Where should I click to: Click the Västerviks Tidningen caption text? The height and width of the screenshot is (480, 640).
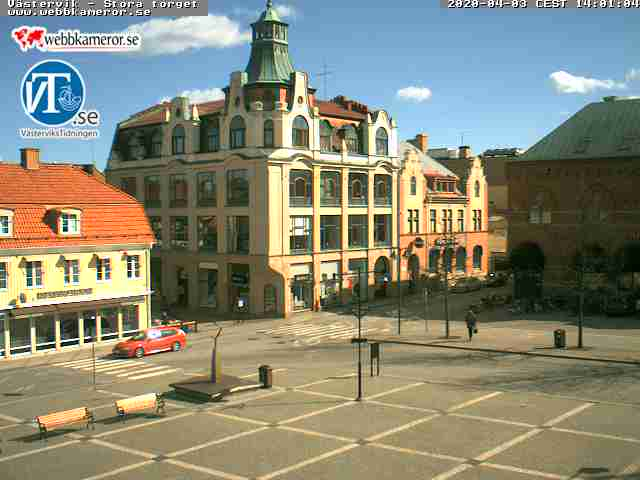(x=59, y=133)
